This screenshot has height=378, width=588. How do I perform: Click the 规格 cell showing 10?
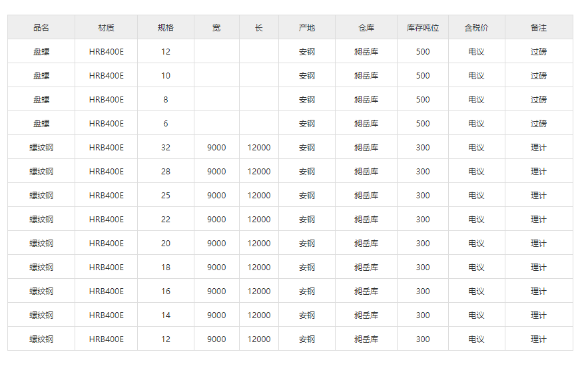click(166, 75)
